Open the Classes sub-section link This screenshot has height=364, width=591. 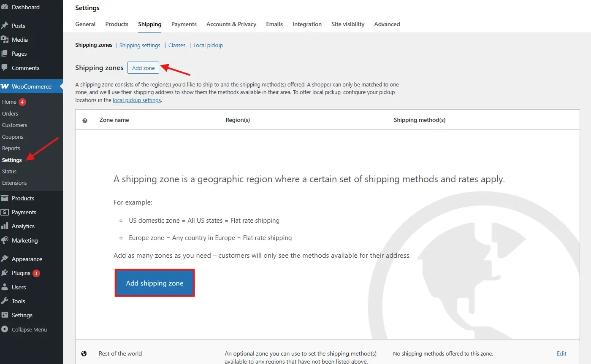(177, 45)
